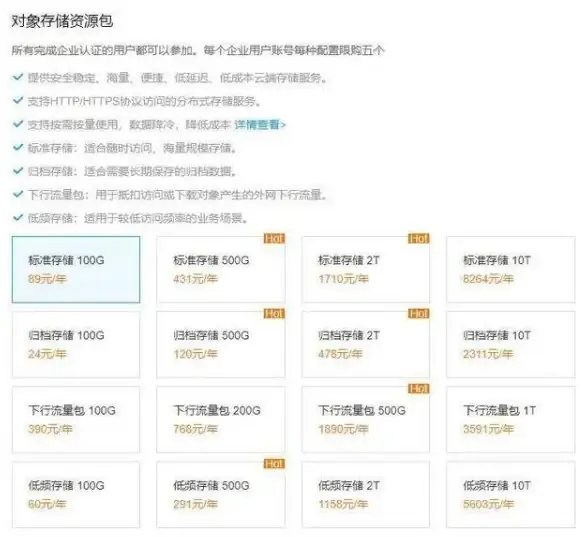Click the 390元/年 price text
This screenshot has height=537, width=588.
coord(50,429)
